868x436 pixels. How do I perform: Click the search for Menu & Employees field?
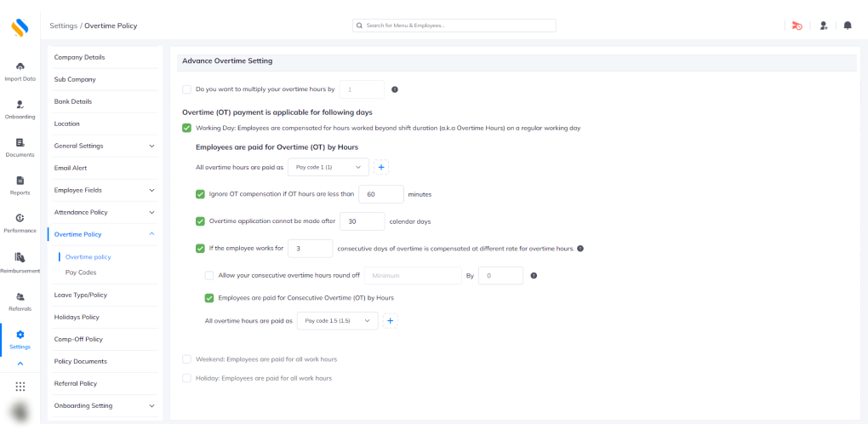coord(454,26)
